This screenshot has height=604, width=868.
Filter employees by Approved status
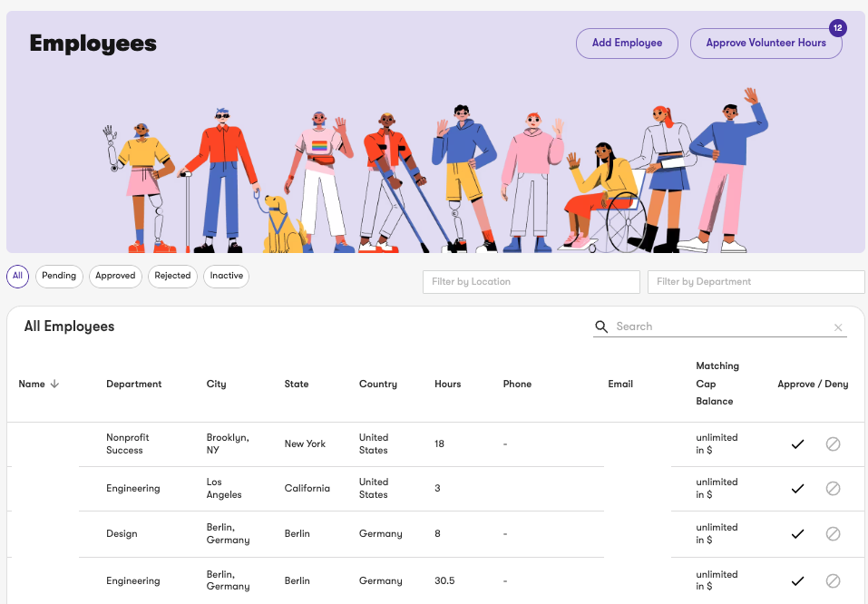[x=115, y=276]
